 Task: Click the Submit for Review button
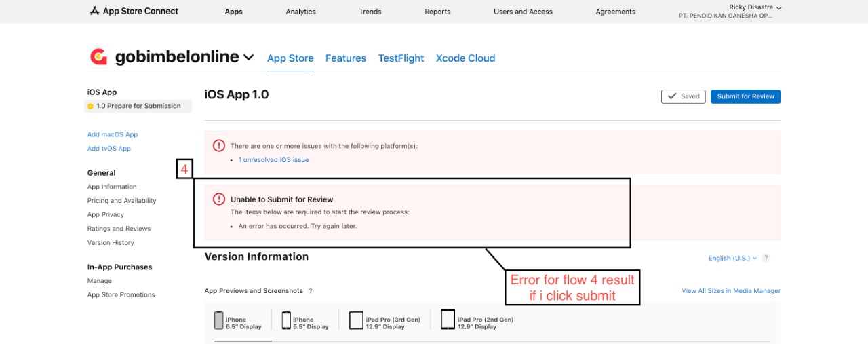[x=745, y=96]
